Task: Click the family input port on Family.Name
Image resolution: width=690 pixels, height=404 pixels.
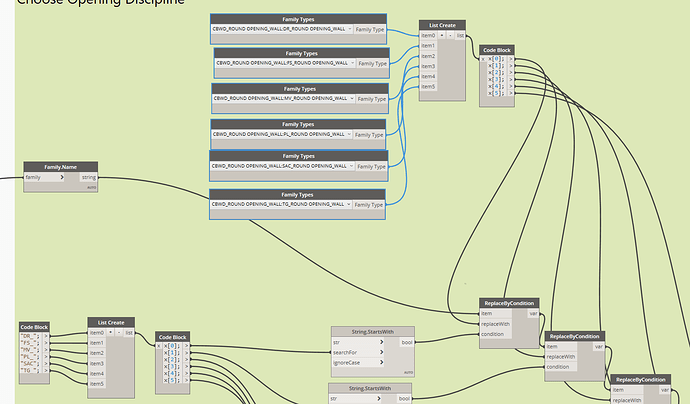Action: coord(44,177)
